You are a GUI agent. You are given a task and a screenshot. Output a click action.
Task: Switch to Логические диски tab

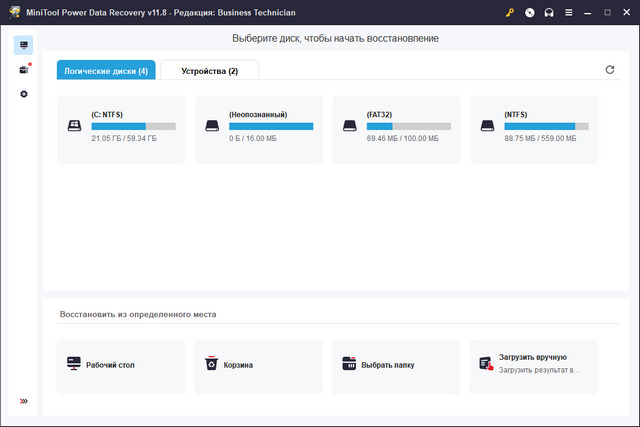click(x=106, y=71)
